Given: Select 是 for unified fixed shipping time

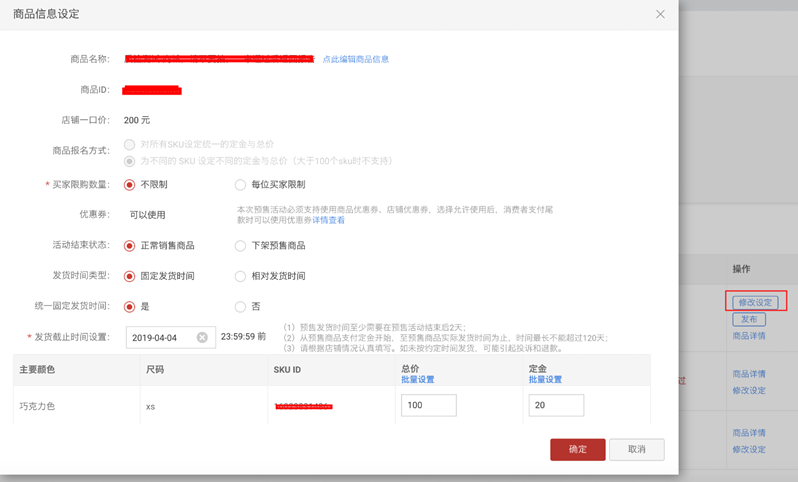Looking at the screenshot, I should (x=129, y=307).
